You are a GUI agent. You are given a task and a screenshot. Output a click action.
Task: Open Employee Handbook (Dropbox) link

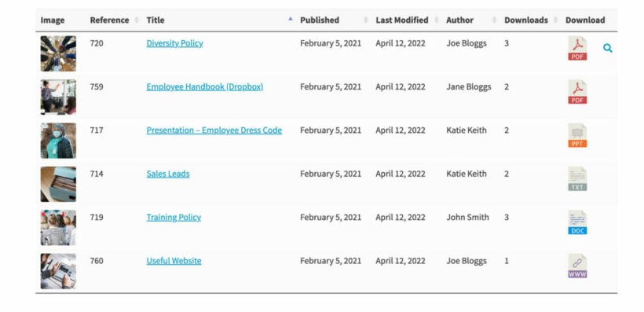pyautogui.click(x=204, y=86)
